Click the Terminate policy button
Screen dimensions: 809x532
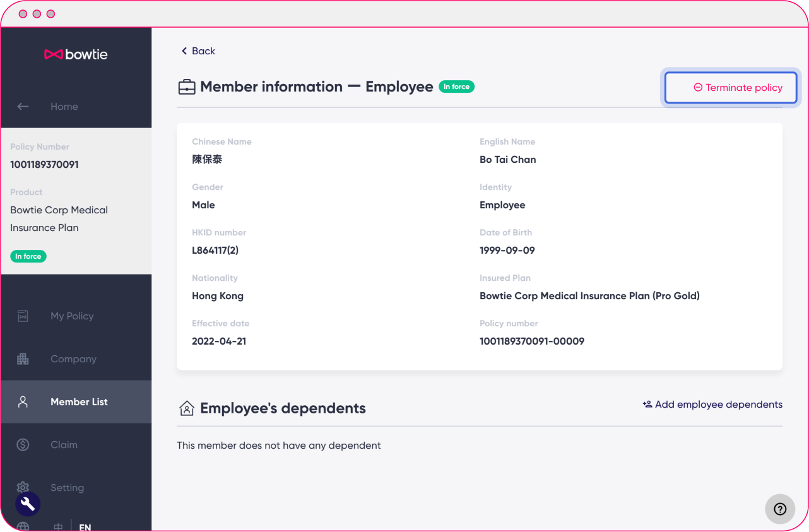[731, 88]
